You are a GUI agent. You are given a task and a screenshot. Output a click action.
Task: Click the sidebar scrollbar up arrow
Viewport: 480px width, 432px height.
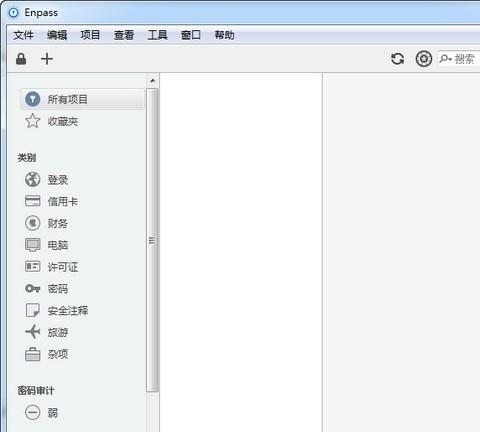(x=152, y=81)
